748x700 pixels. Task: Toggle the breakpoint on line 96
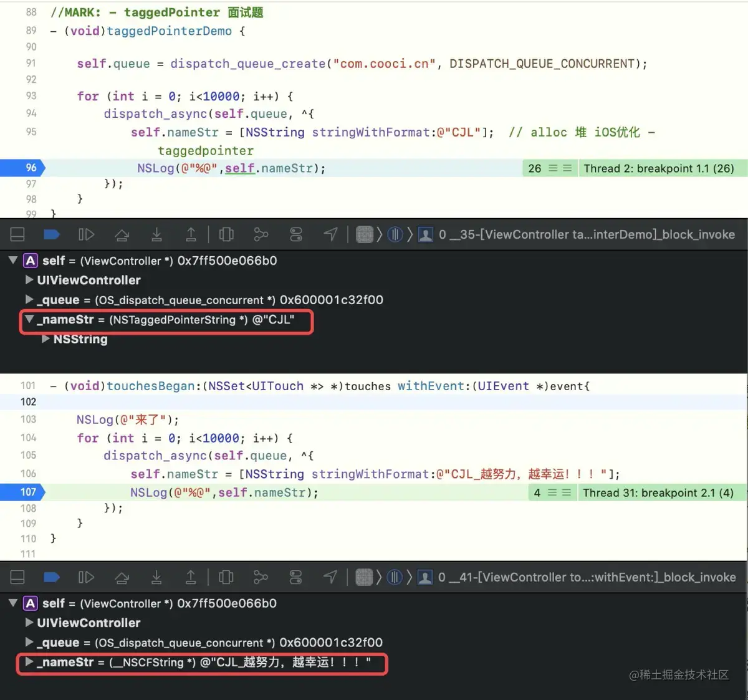(23, 168)
